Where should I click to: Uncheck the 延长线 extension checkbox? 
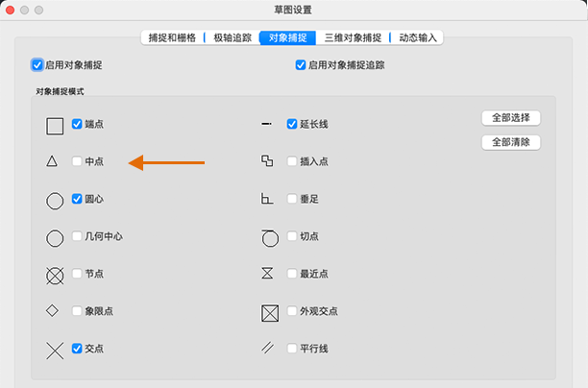point(292,124)
